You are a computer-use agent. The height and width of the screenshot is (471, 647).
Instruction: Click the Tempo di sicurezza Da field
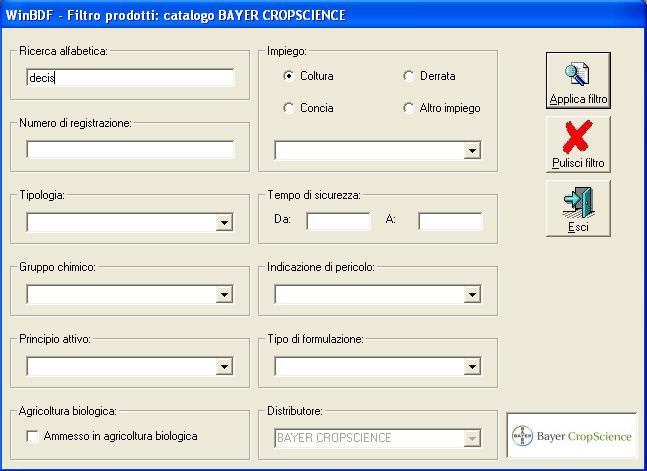[338, 222]
